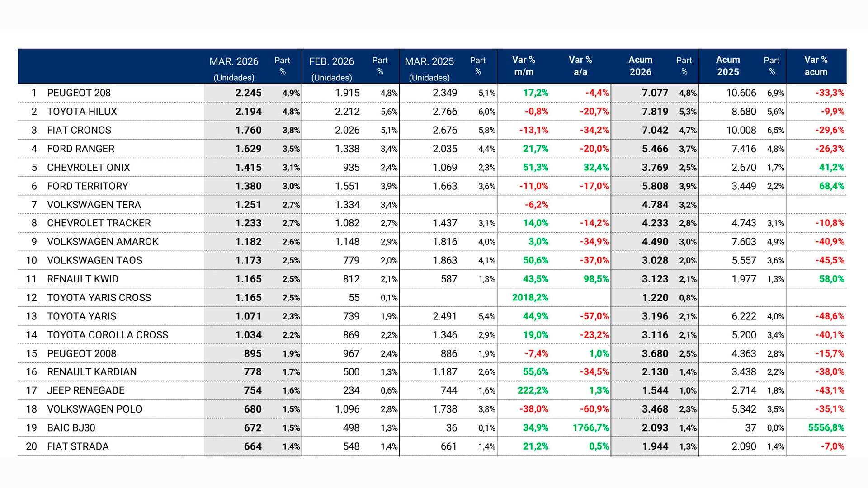Click the TOYOTA YARIS CROSS label
This screenshot has height=488, width=868.
pyautogui.click(x=99, y=298)
